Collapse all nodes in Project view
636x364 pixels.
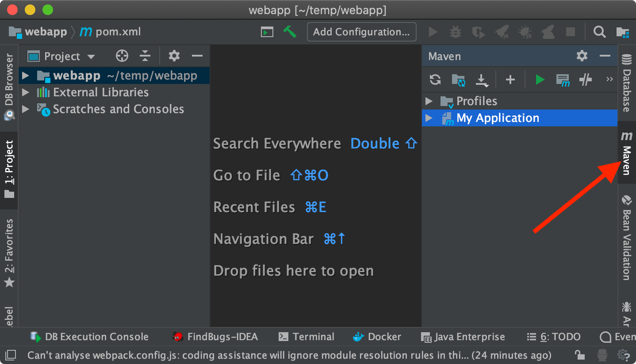click(x=145, y=56)
